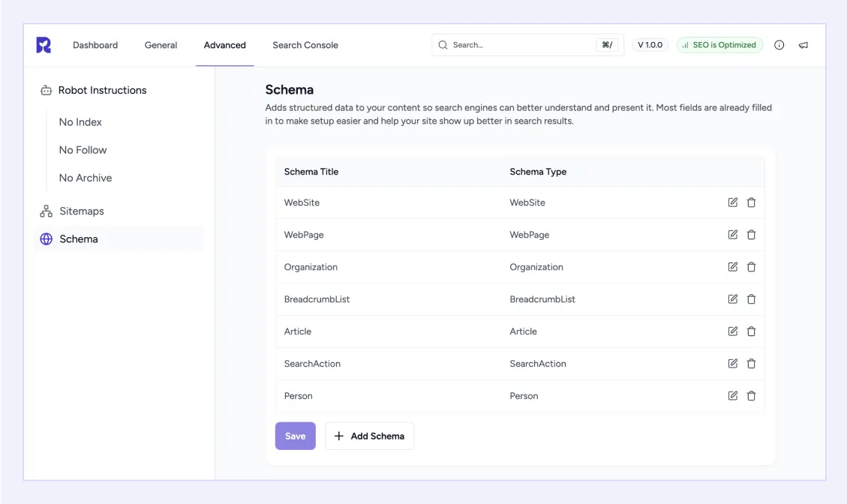Open the info circle icon
The width and height of the screenshot is (847, 504).
pos(779,45)
